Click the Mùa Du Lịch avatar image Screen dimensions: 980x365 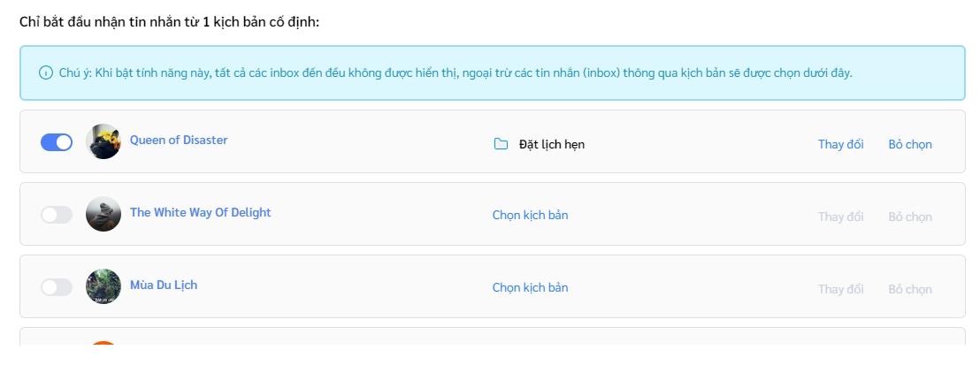tap(103, 286)
